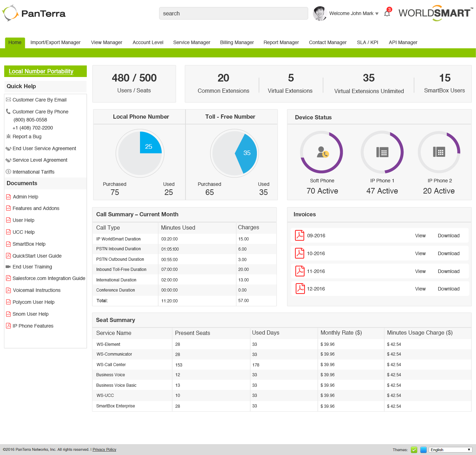The width and height of the screenshot is (476, 455).
Task: Toggle the green theme checkbox
Action: click(414, 449)
